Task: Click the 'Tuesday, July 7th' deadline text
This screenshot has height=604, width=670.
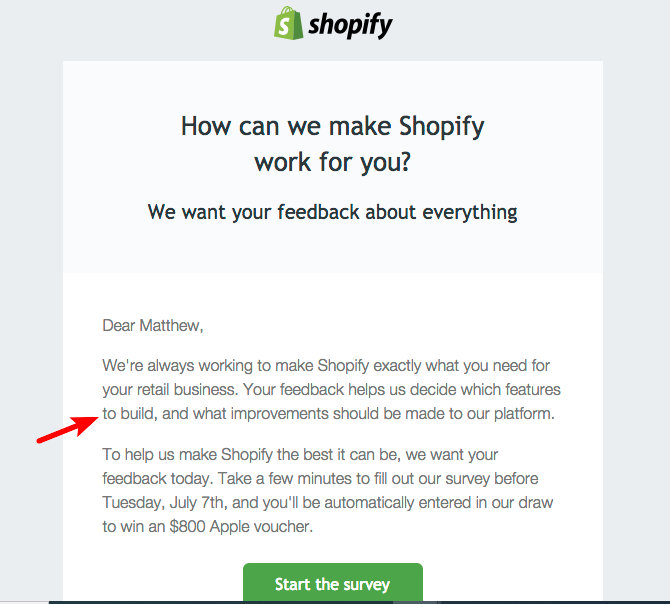Action: pyautogui.click(x=163, y=503)
